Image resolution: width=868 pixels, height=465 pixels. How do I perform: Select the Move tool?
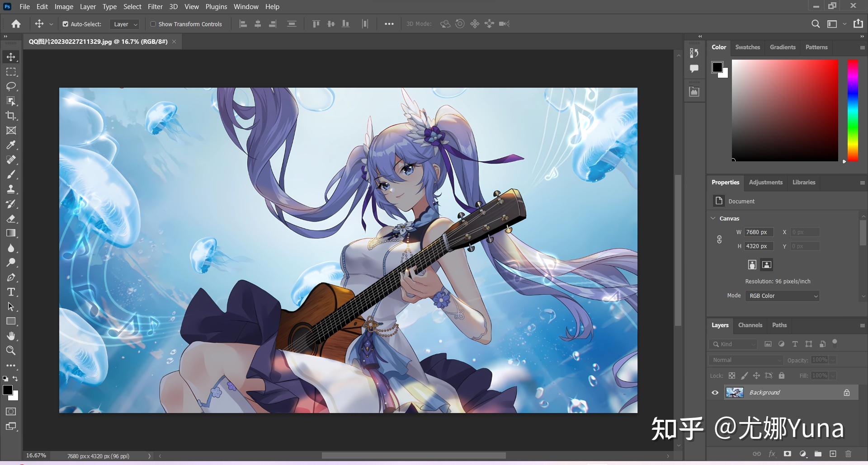[11, 57]
